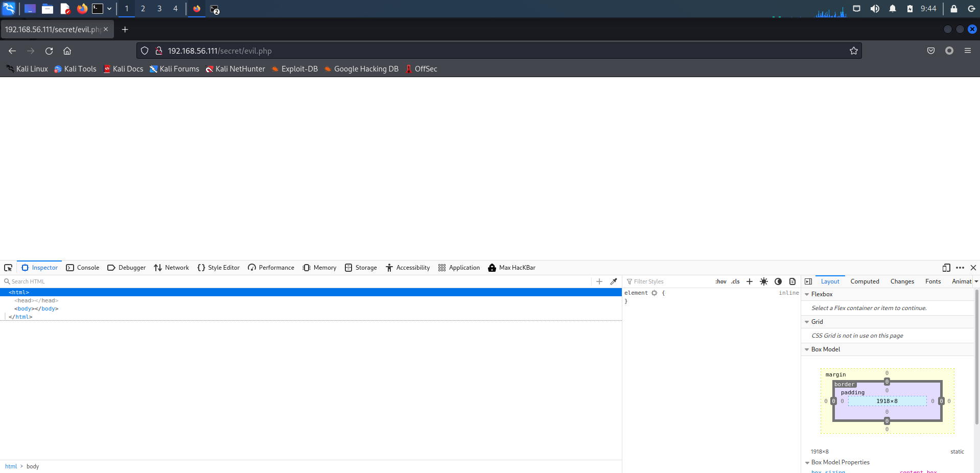Viewport: 980px width, 473px height.
Task: Click the Filter Styles field
Action: [668, 281]
